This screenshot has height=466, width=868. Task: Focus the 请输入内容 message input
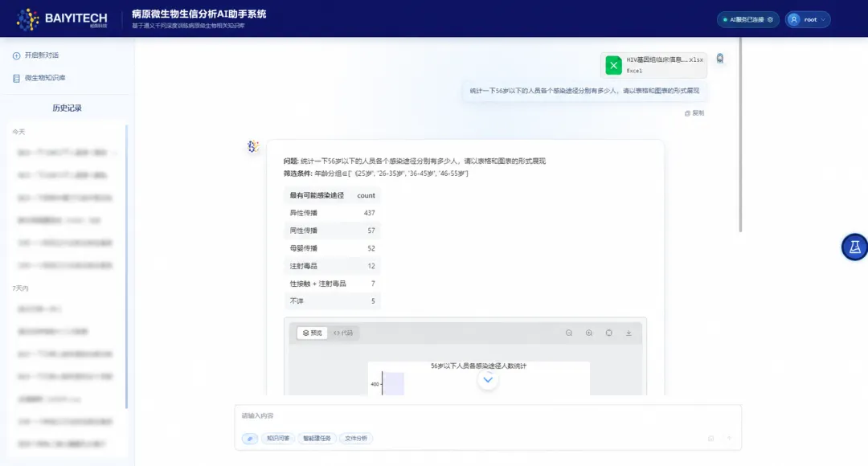(487, 415)
